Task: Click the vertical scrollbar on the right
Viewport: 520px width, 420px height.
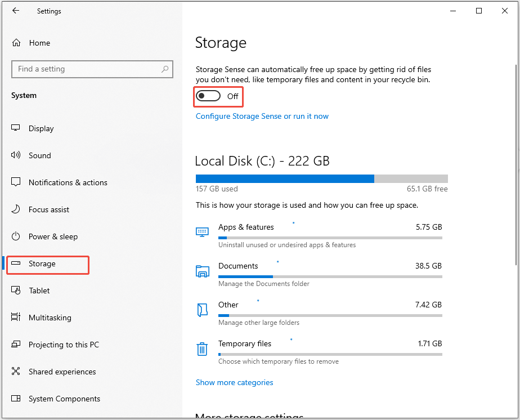Action: [x=517, y=164]
